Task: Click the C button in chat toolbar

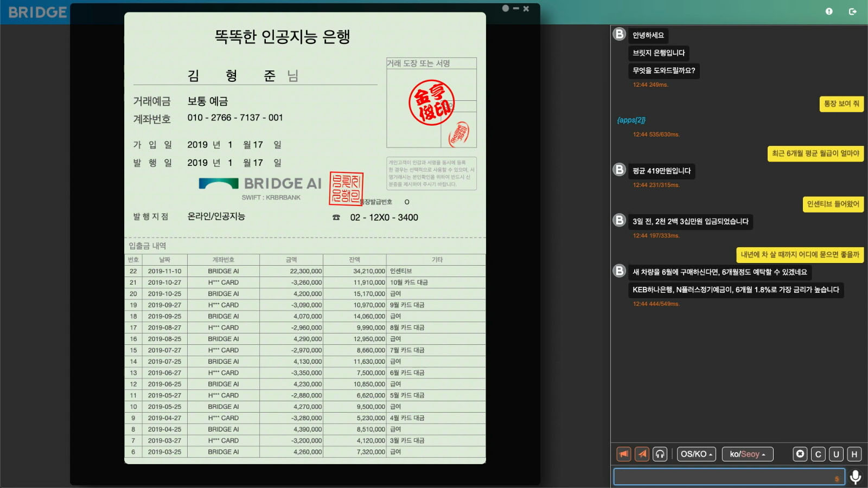Action: [818, 454]
